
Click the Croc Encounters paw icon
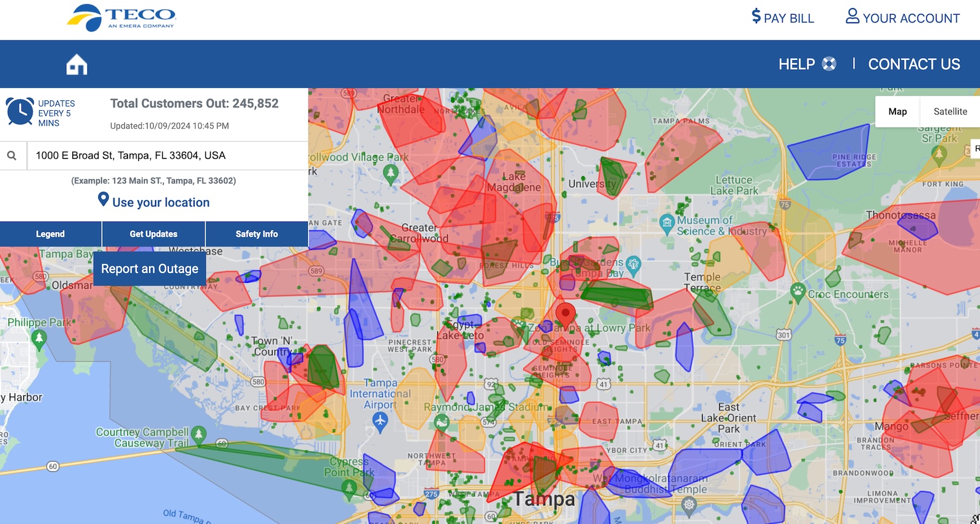[x=797, y=291]
